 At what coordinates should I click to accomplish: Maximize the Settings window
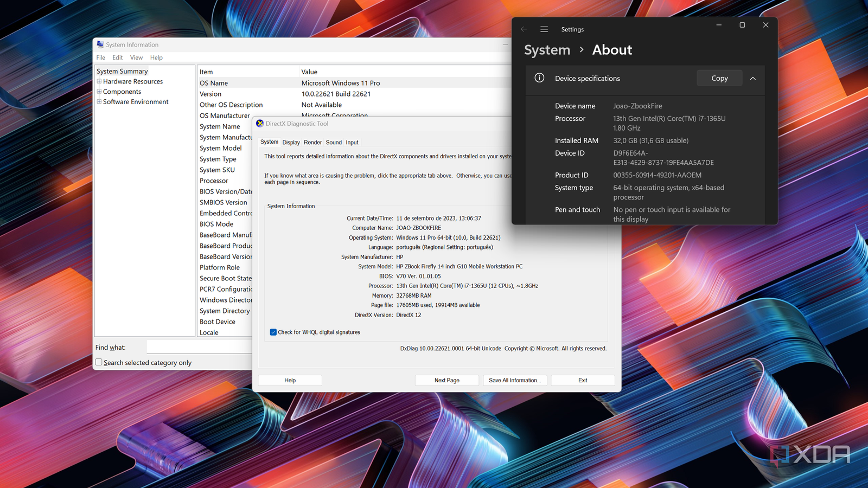click(742, 25)
